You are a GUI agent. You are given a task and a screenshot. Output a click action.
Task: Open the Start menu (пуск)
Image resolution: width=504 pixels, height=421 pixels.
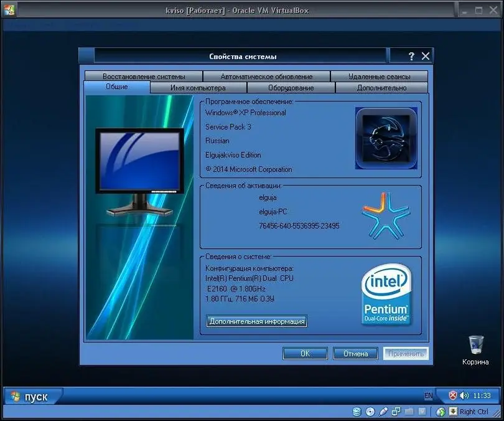coord(31,395)
